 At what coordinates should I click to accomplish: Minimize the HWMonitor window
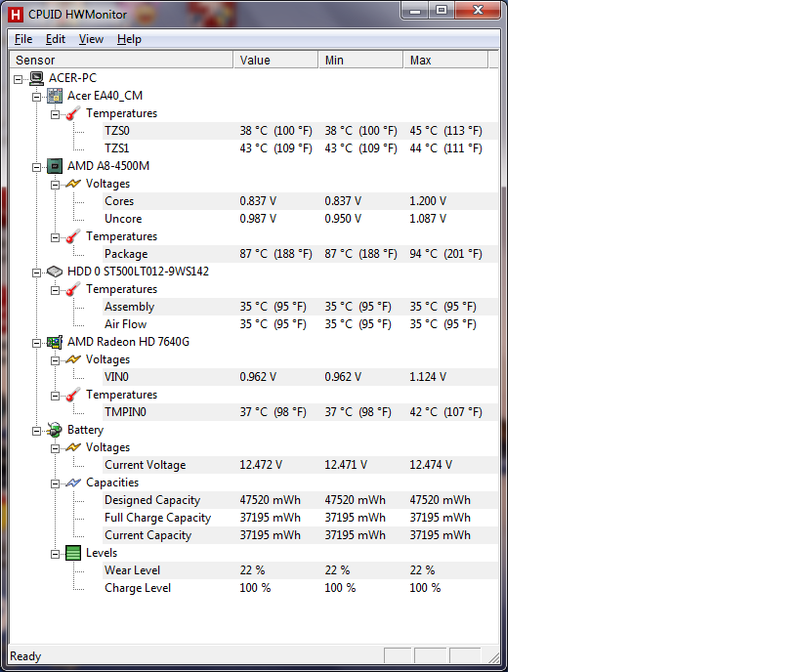[415, 10]
